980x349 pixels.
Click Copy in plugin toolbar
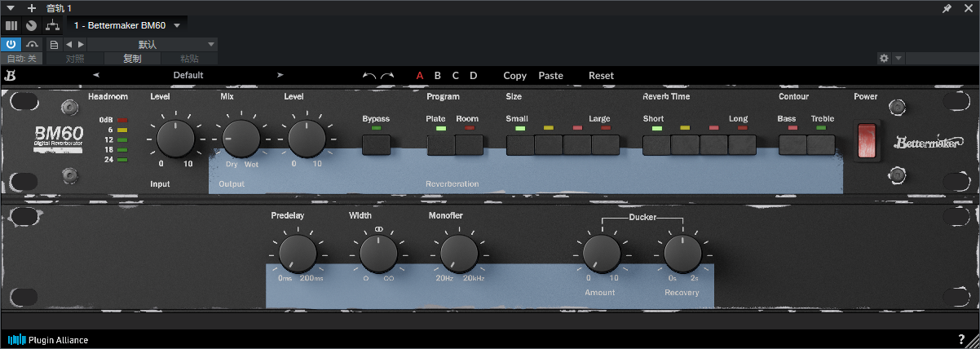click(515, 76)
